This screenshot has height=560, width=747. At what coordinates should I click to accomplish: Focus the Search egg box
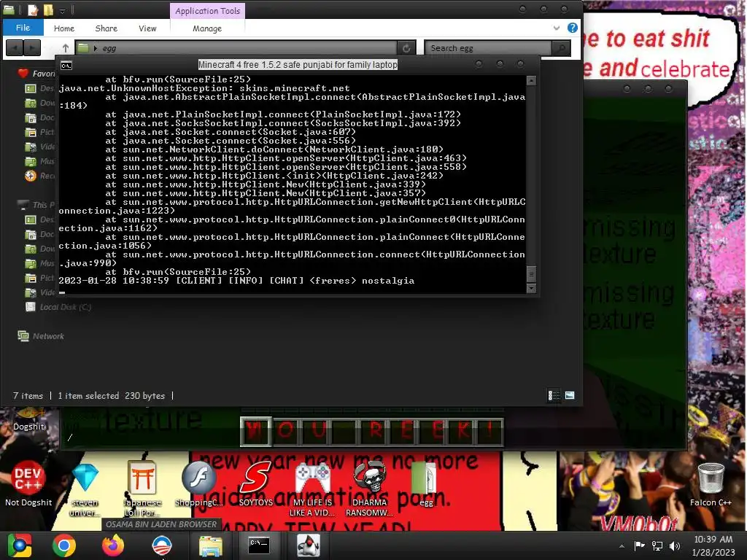(x=488, y=48)
